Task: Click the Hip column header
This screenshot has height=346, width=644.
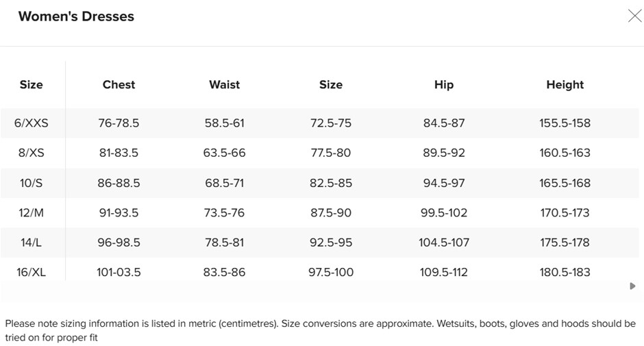Action: coord(444,85)
